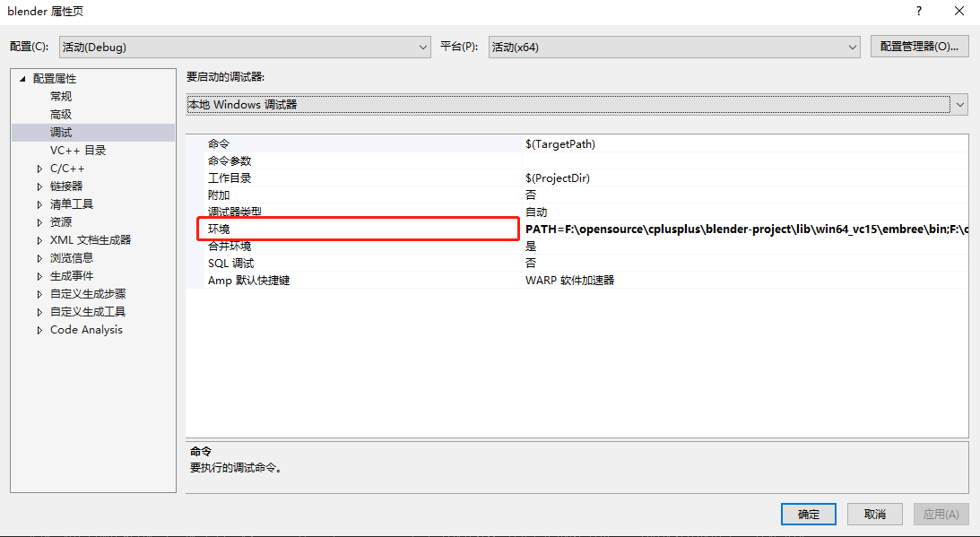980x537 pixels.
Task: Expand the XML 文档生成器 tree node
Action: click(40, 240)
